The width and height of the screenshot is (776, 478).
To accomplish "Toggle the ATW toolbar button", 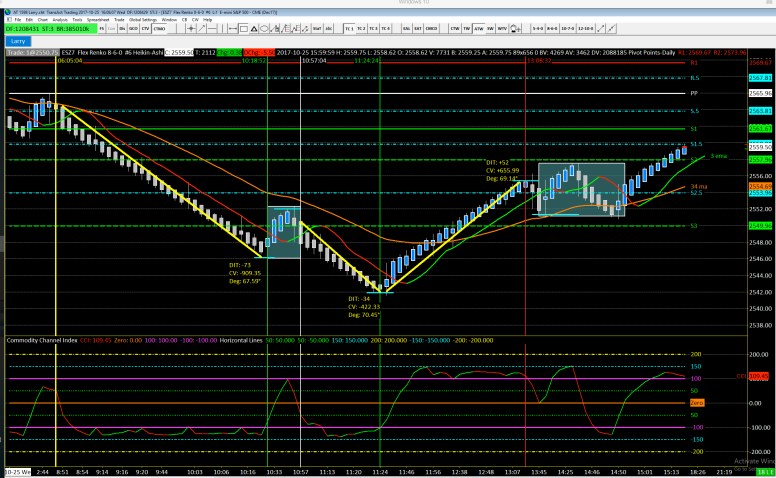I will 478,29.
